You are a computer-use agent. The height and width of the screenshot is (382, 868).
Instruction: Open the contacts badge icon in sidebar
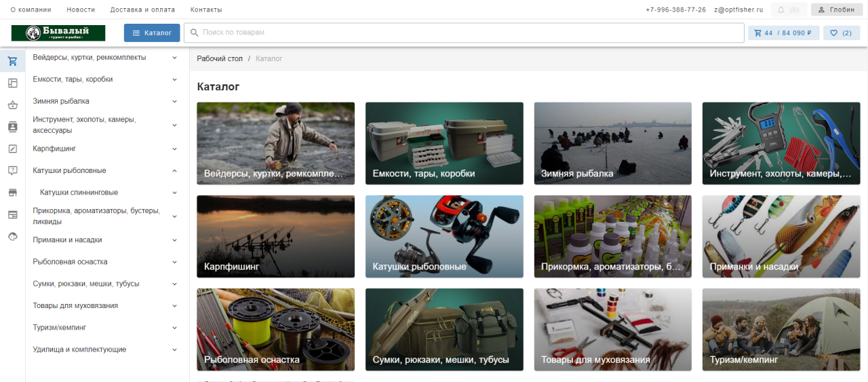12,127
